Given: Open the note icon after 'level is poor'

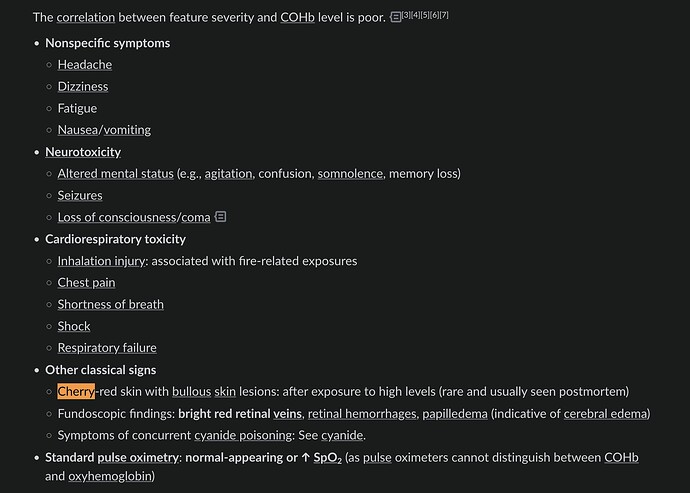Looking at the screenshot, I should 395,17.
